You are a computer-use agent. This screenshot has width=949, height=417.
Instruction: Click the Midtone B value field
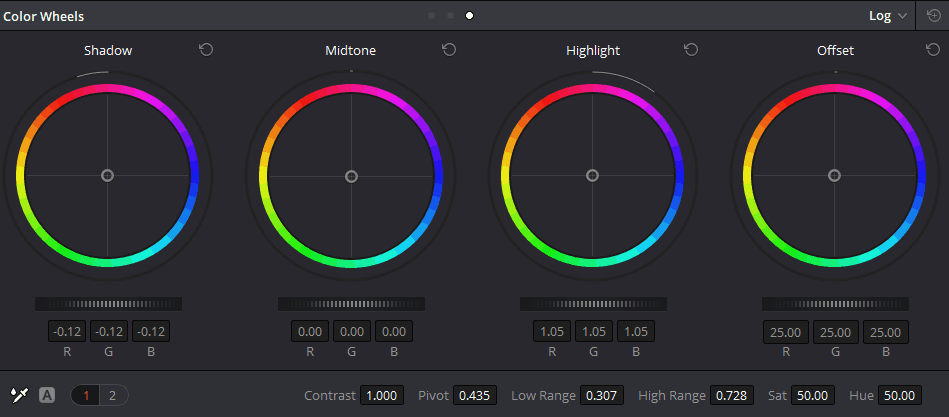click(394, 332)
